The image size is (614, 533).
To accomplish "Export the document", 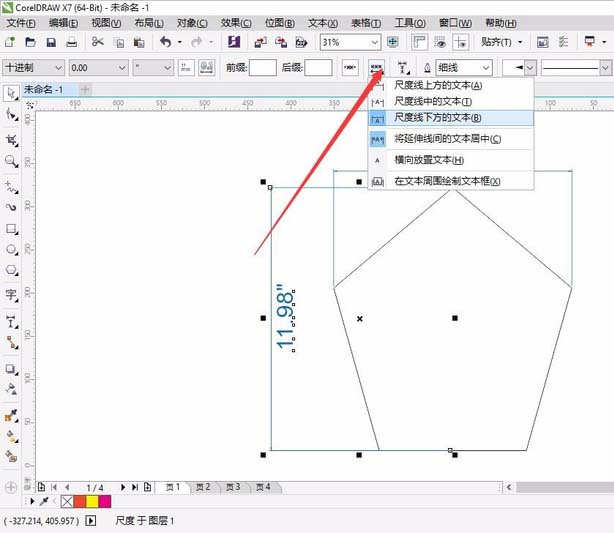I will pos(281,42).
